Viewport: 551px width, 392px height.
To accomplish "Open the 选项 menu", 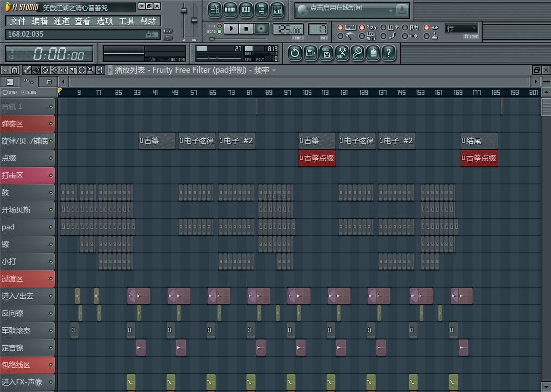I will coord(104,21).
